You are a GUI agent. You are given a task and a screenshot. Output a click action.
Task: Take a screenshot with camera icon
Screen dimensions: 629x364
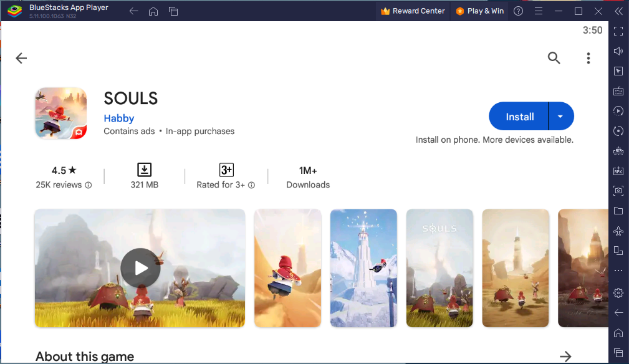(618, 191)
